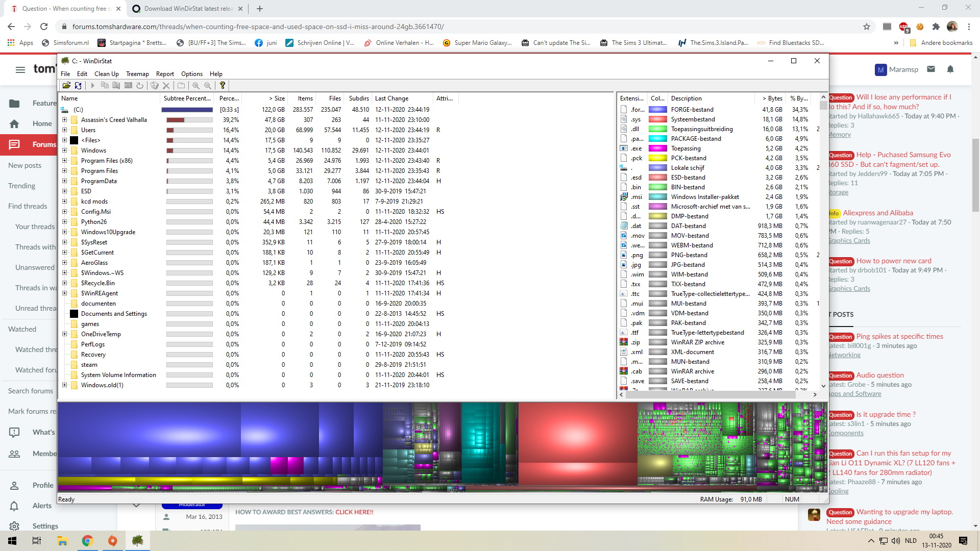This screenshot has width=980, height=551.
Task: Click the Explorer Here toolbar icon
Action: [116, 86]
